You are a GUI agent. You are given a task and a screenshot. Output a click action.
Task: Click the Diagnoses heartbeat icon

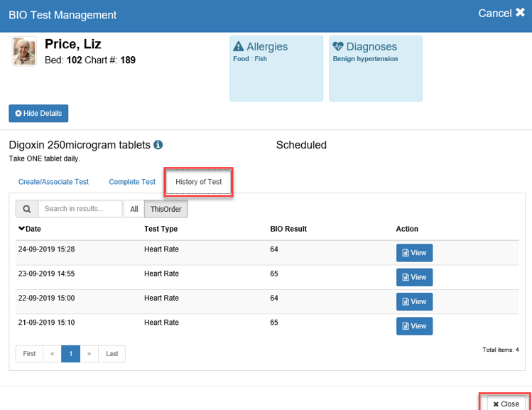point(338,47)
